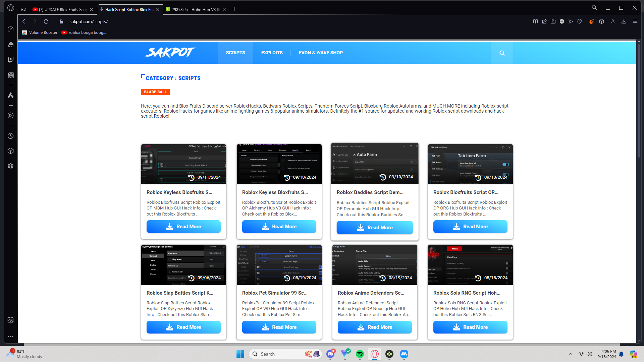The width and height of the screenshot is (644, 362).
Task: Click the Sakpot logo
Action: pos(171,52)
